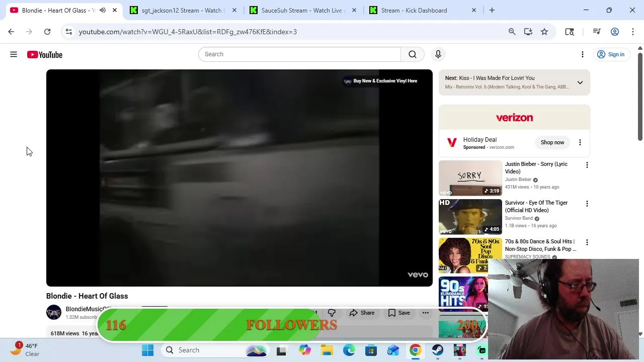Image resolution: width=644 pixels, height=362 pixels.
Task: Click the Heart Of Glass video player
Action: tap(239, 178)
